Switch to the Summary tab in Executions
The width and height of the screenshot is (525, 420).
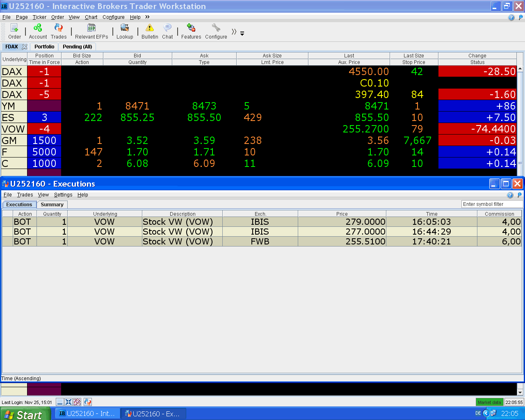pyautogui.click(x=52, y=204)
